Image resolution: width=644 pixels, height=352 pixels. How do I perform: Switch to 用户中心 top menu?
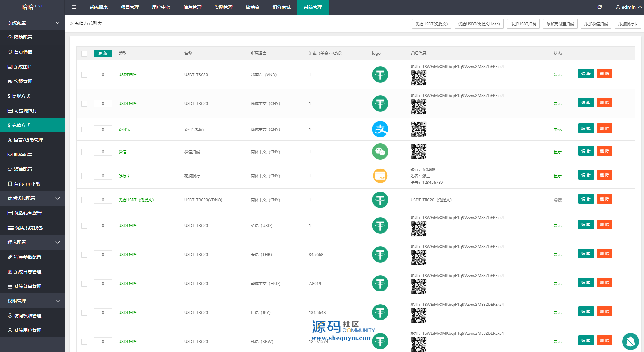pyautogui.click(x=161, y=7)
